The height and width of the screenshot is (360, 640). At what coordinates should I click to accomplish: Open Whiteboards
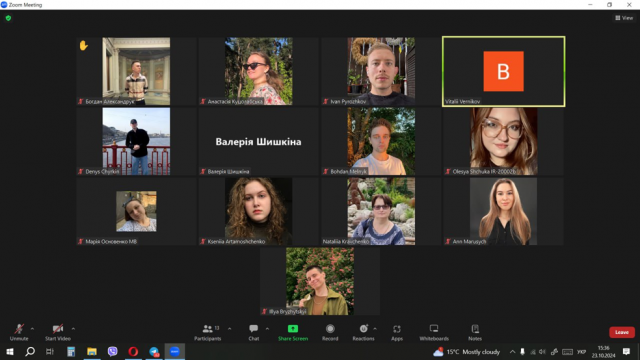point(434,332)
